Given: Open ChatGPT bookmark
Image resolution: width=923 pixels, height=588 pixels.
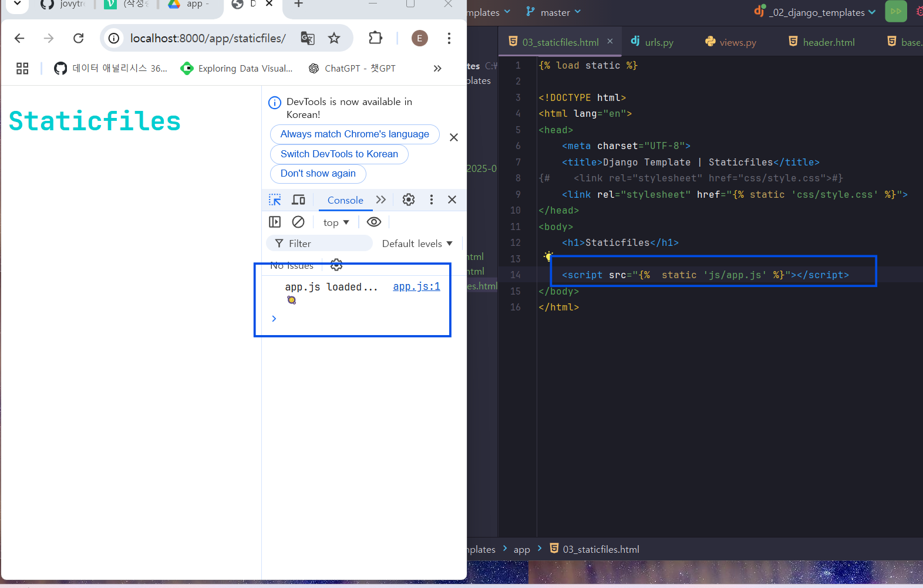Looking at the screenshot, I should tap(352, 69).
